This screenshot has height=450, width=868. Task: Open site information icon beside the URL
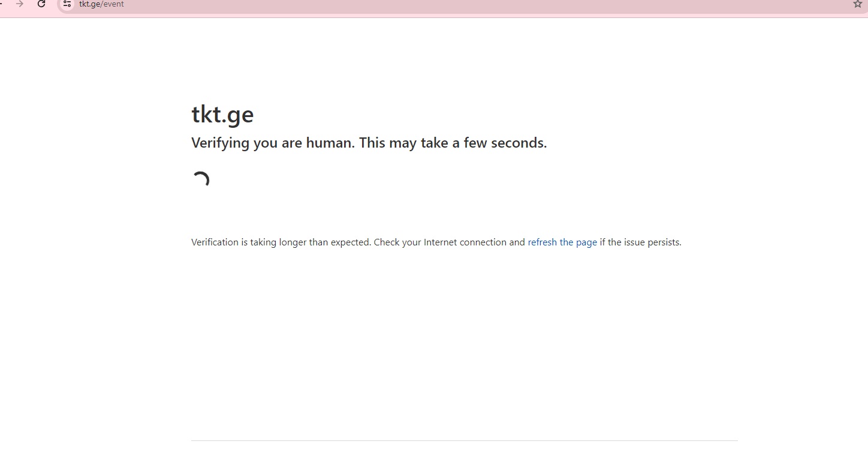[67, 4]
